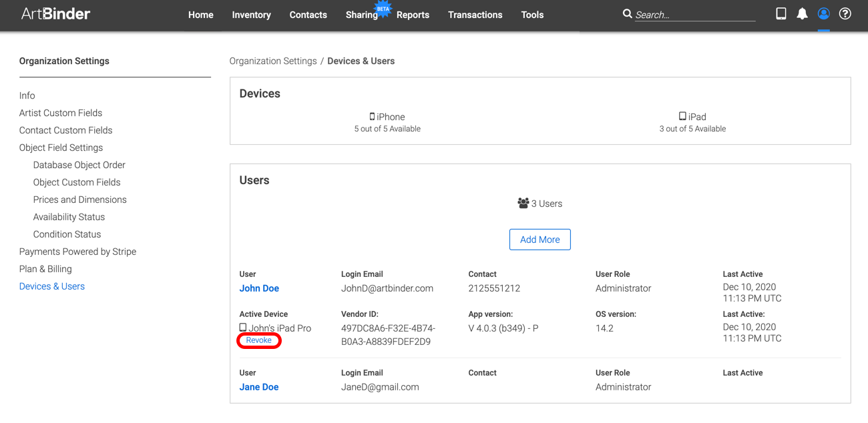Screen dimensions: 868x423
Task: Open John Doe user profile link
Action: click(x=259, y=288)
